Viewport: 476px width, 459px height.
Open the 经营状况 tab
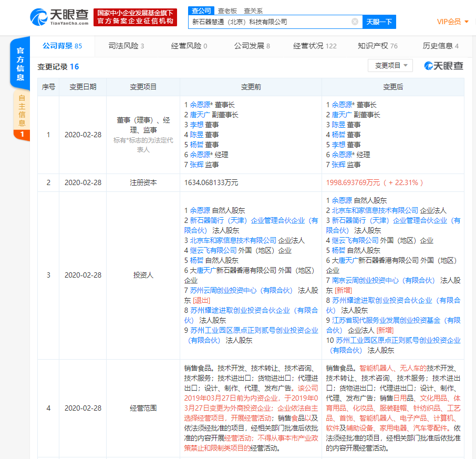313,46
